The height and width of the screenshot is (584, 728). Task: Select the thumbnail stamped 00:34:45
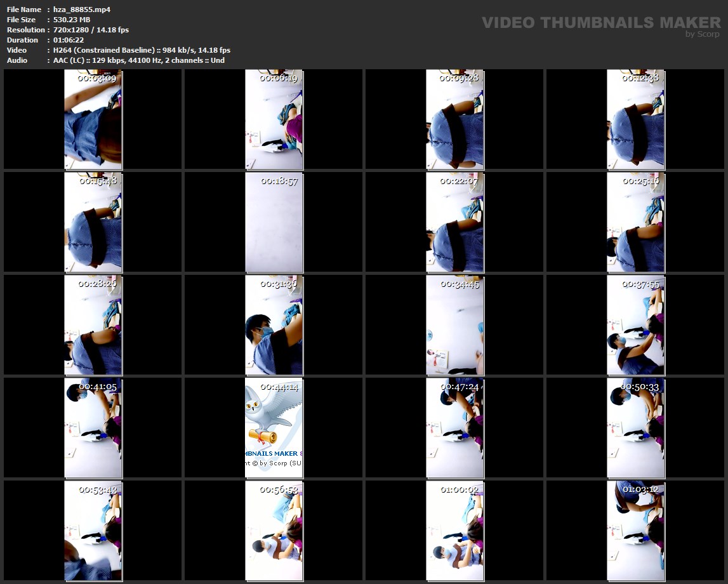click(455, 325)
